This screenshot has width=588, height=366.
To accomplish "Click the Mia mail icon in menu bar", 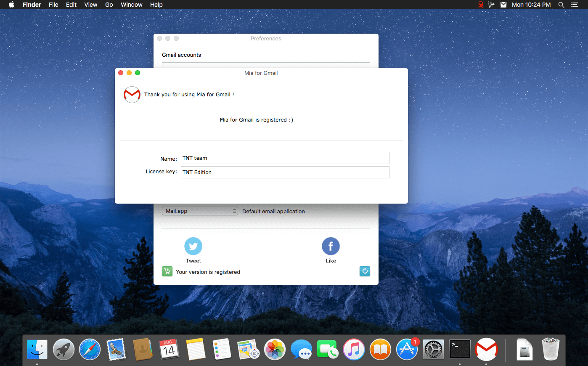I will pyautogui.click(x=503, y=5).
